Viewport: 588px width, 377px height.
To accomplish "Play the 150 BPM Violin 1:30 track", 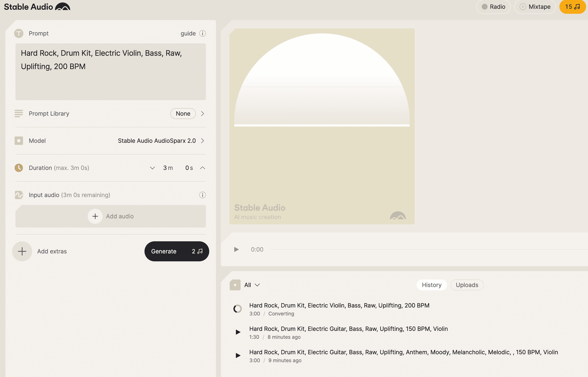I will (238, 332).
